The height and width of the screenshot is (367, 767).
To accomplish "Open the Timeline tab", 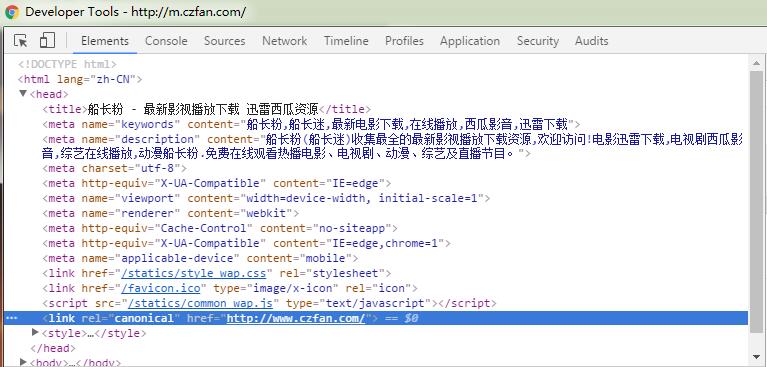I will [x=346, y=41].
